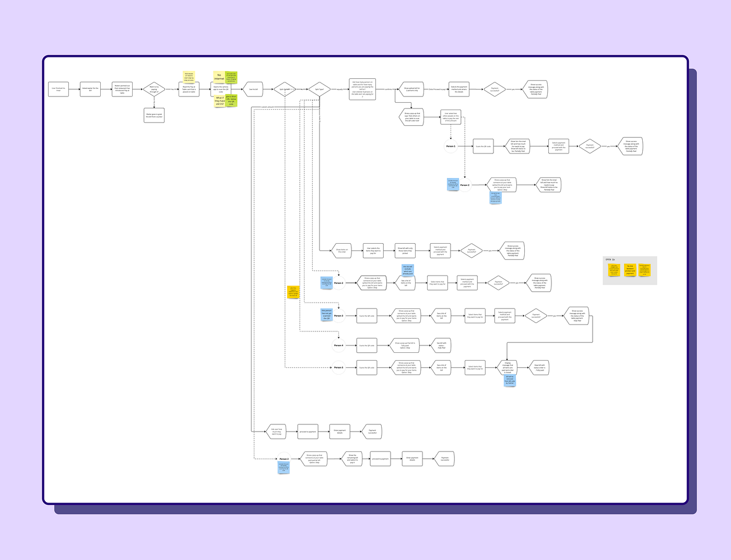Viewport: 731px width, 560px height.
Task: Select 'Scans the QR code' node beside Person 3
Action: click(367, 316)
